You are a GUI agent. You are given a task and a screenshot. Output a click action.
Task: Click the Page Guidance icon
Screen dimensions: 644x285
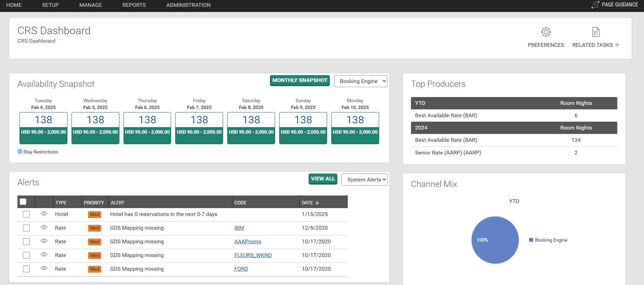595,5
